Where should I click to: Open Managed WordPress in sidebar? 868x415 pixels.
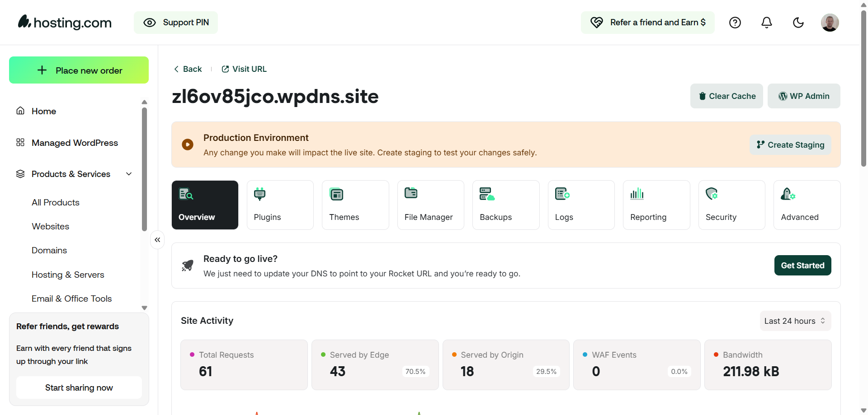click(75, 143)
